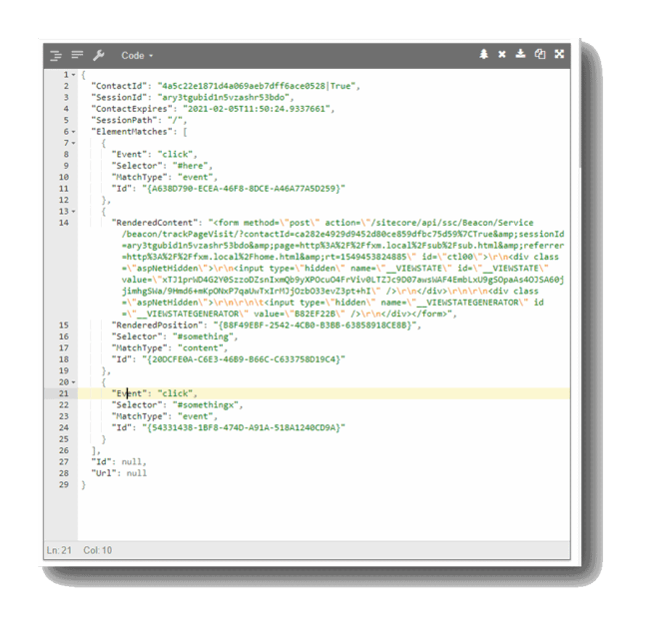
Task: Click the download icon in toolbar
Action: point(520,55)
